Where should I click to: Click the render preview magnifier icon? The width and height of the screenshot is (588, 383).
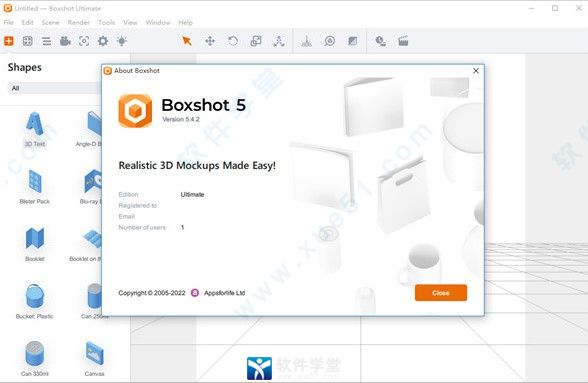(381, 41)
